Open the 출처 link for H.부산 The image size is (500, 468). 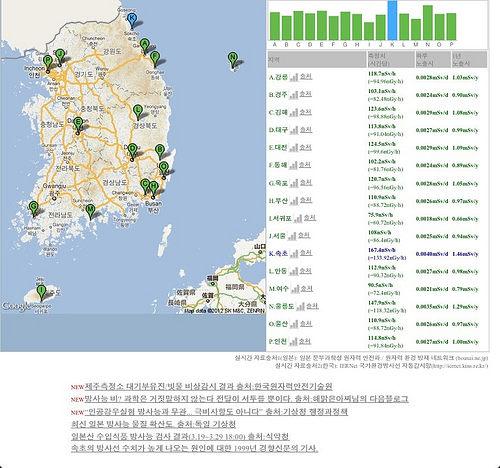(306, 200)
